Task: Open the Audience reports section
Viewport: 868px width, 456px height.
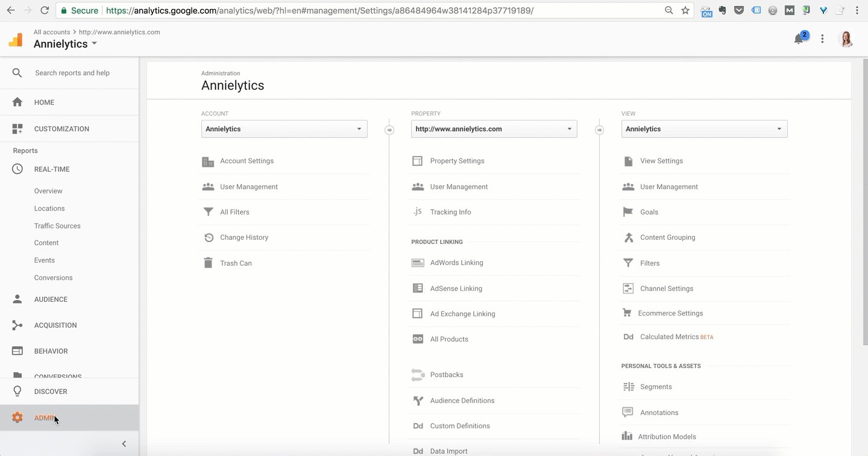Action: [51, 299]
